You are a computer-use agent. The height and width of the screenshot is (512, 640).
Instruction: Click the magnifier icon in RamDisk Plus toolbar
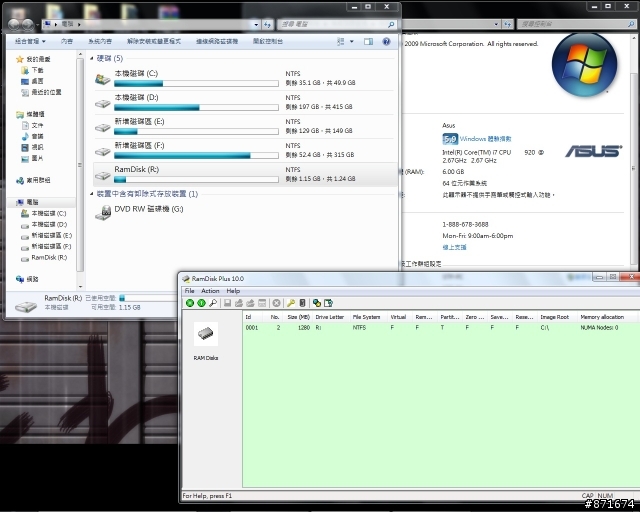(213, 303)
